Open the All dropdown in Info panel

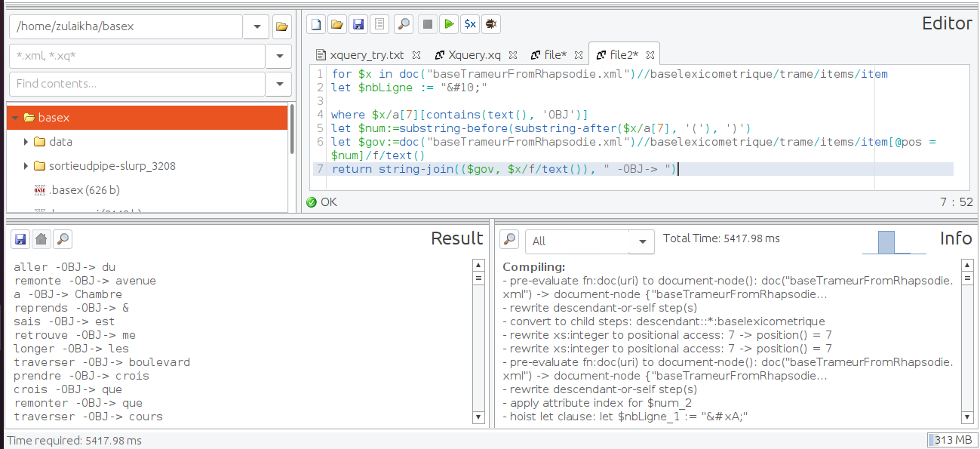click(x=642, y=241)
